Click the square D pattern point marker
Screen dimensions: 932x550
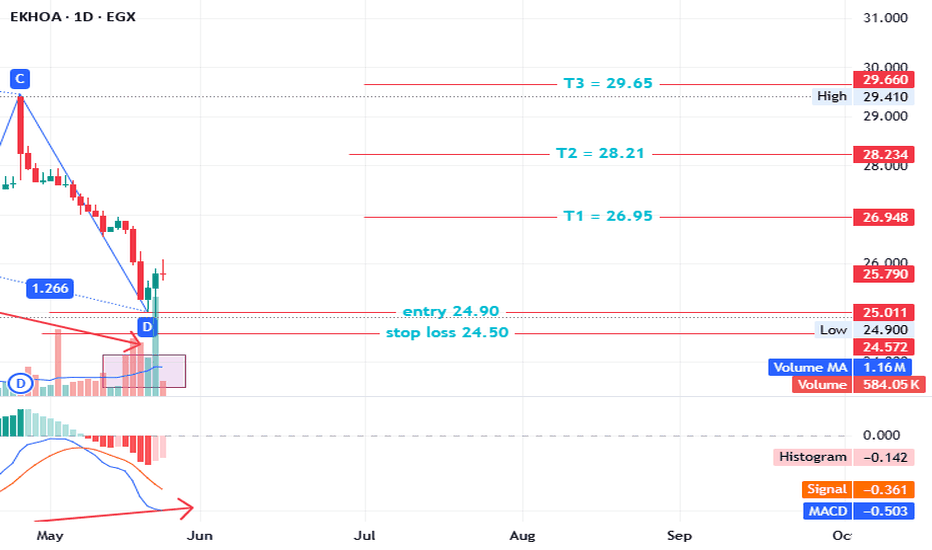147,326
